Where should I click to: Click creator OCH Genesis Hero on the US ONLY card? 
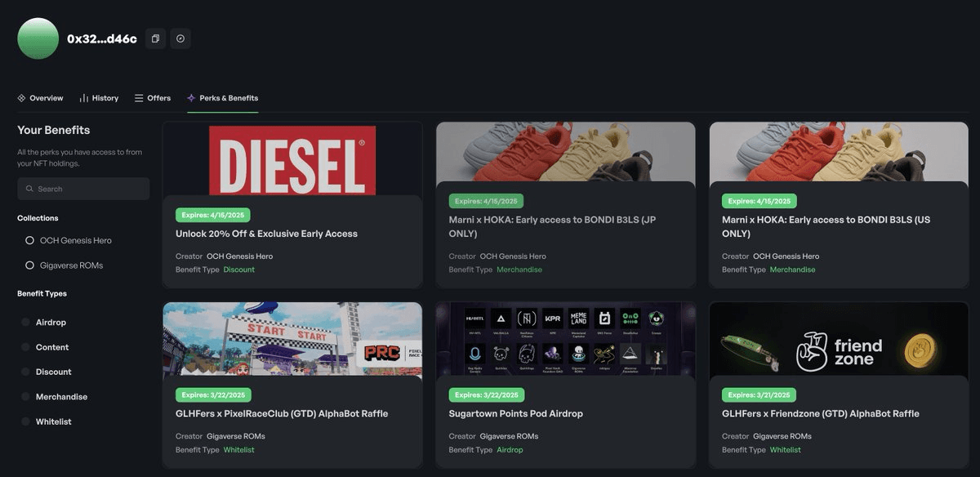point(786,256)
